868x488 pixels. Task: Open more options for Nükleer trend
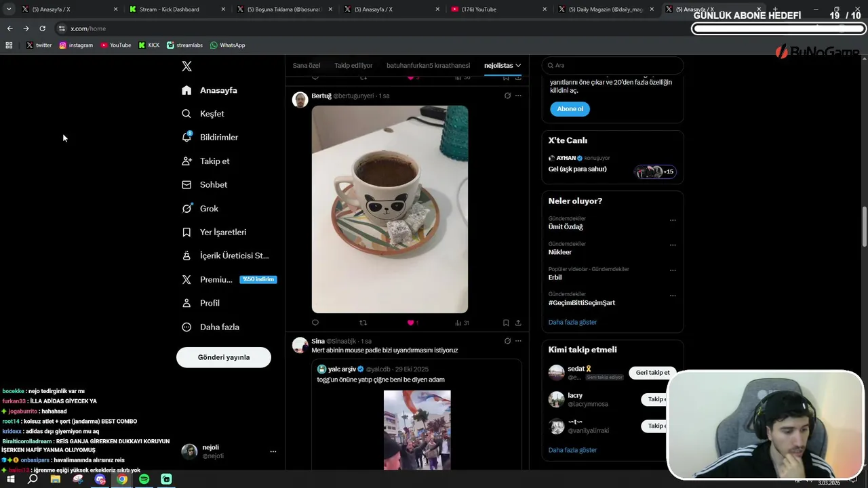coord(673,245)
